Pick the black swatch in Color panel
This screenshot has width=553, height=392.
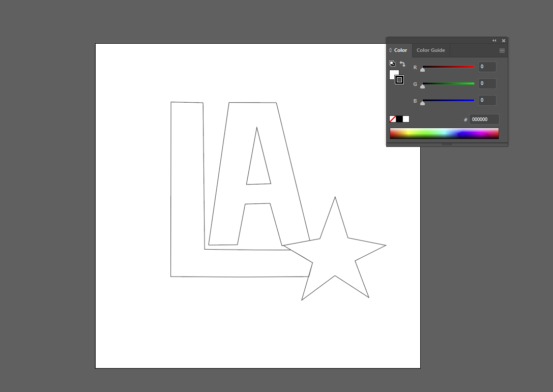tap(399, 119)
